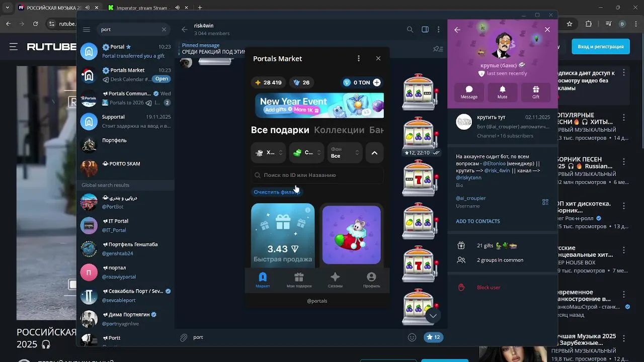Close the крупье profile panel
Screen dimensions: 644x362
(x=547, y=30)
